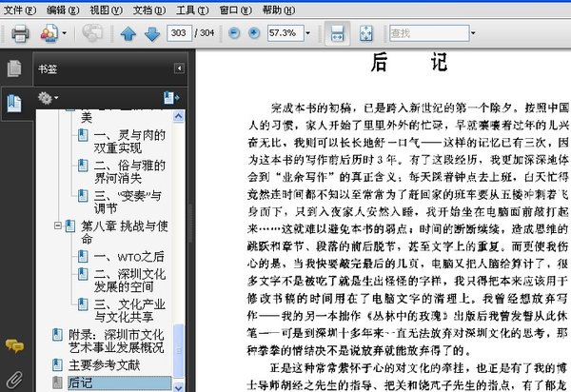Open the collaboration icon with people

pyautogui.click(x=49, y=33)
